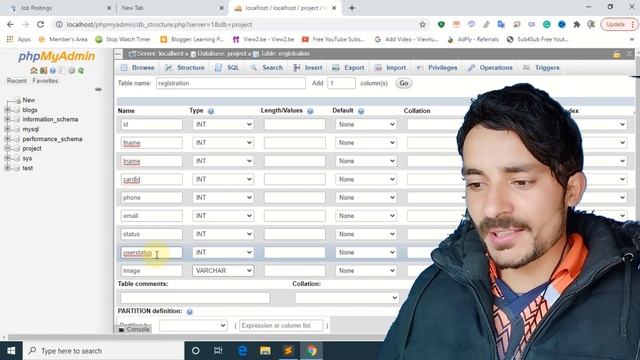
Task: Open the test database in sidebar
Action: [x=27, y=168]
